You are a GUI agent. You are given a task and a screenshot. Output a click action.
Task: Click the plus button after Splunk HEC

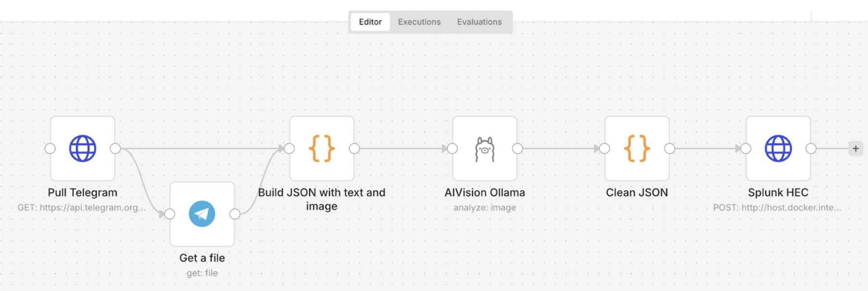tap(855, 148)
